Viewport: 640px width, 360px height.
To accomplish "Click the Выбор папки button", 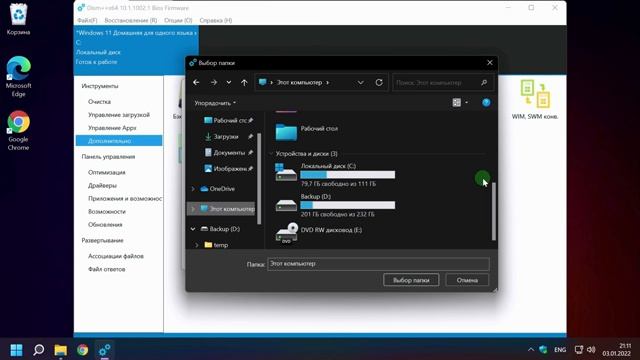I will 411,280.
